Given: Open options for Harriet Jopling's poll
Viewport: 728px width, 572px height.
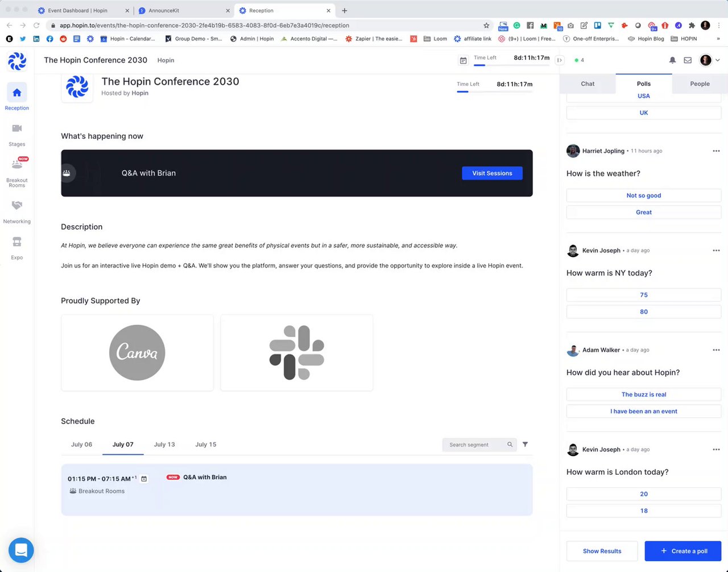Looking at the screenshot, I should pyautogui.click(x=716, y=151).
